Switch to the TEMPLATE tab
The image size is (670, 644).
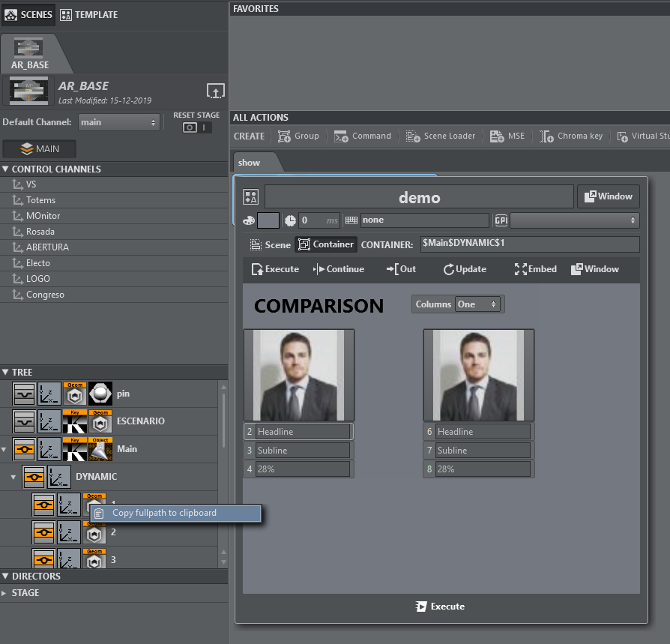(x=88, y=14)
